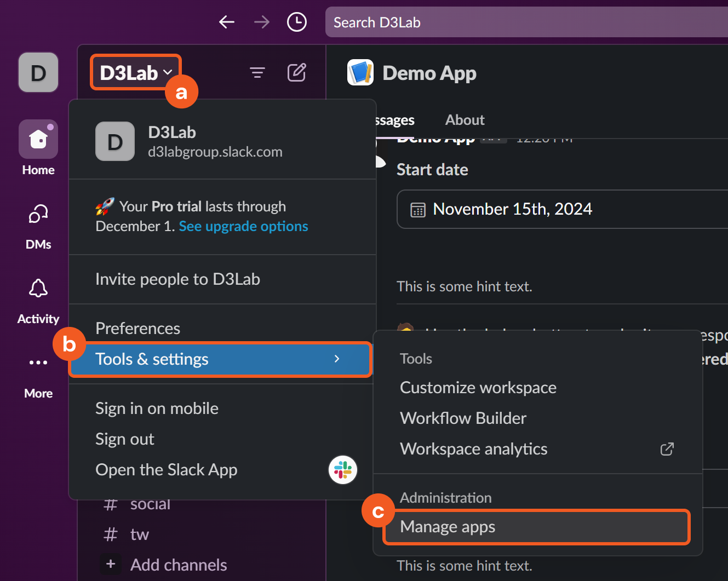728x581 pixels.
Task: Open the sidebar filter icon
Action: pyautogui.click(x=257, y=72)
